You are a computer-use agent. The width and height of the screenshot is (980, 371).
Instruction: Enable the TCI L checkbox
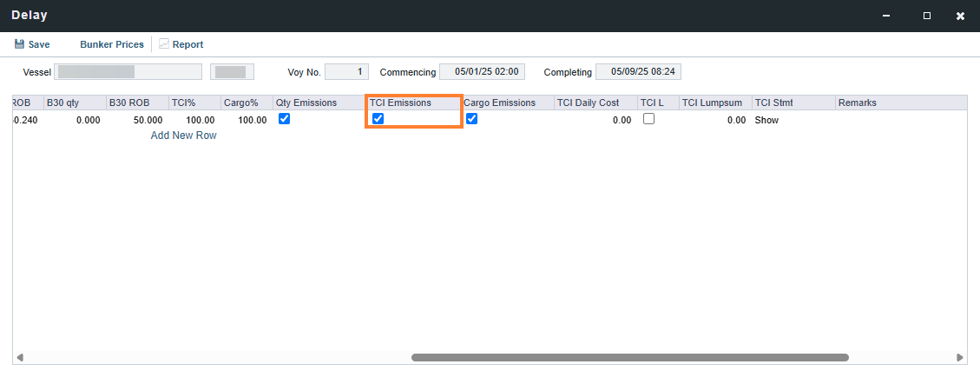[x=648, y=119]
